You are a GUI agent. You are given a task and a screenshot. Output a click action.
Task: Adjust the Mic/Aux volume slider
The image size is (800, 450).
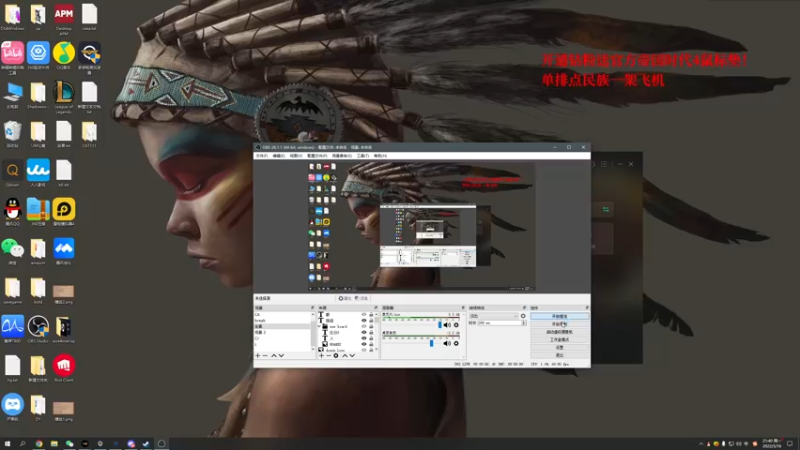440,325
